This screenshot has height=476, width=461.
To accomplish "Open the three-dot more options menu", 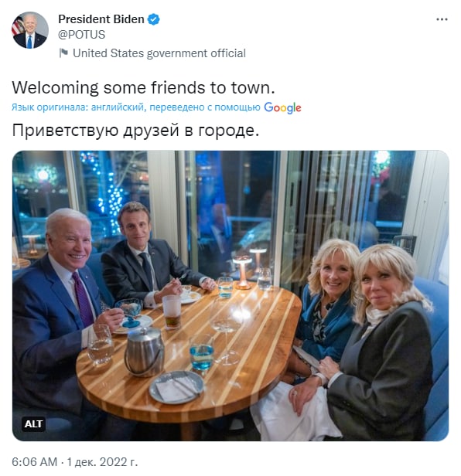I will pos(441,19).
